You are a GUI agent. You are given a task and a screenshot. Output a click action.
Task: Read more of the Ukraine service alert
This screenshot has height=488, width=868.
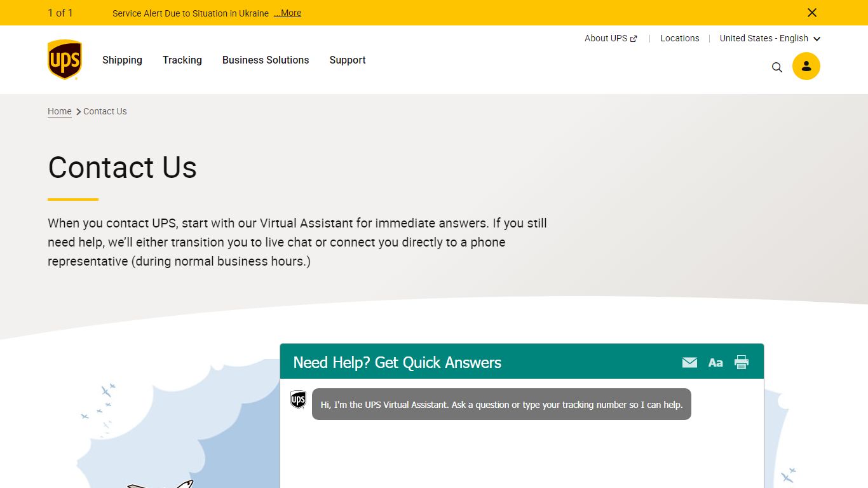pyautogui.click(x=288, y=13)
